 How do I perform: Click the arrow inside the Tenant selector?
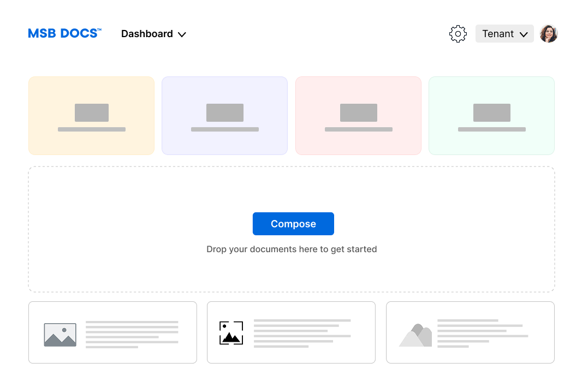(524, 34)
